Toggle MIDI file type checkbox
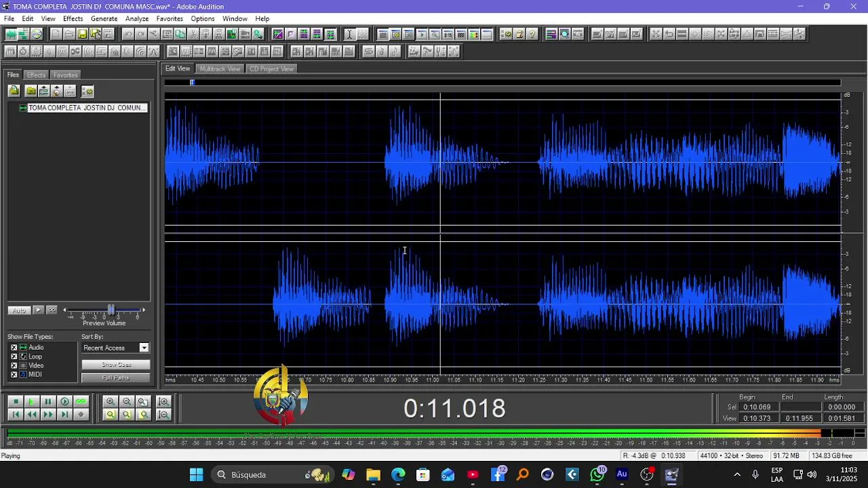 tap(14, 374)
